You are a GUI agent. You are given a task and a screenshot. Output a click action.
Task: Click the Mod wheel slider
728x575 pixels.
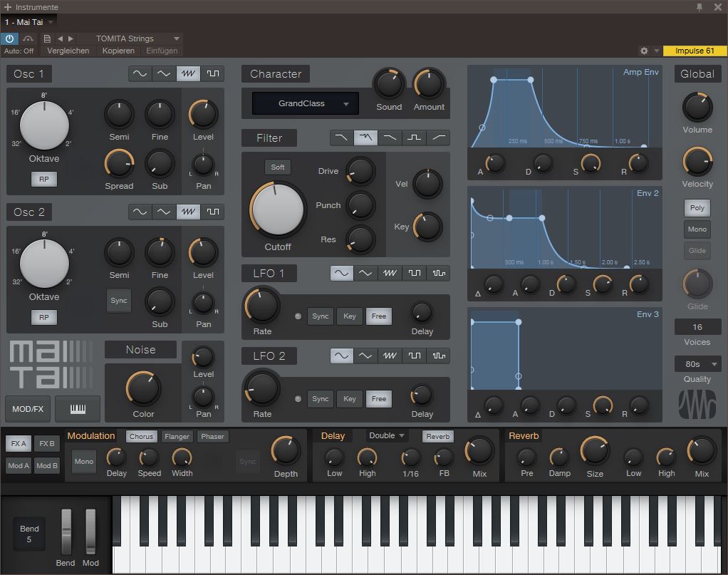pyautogui.click(x=90, y=532)
